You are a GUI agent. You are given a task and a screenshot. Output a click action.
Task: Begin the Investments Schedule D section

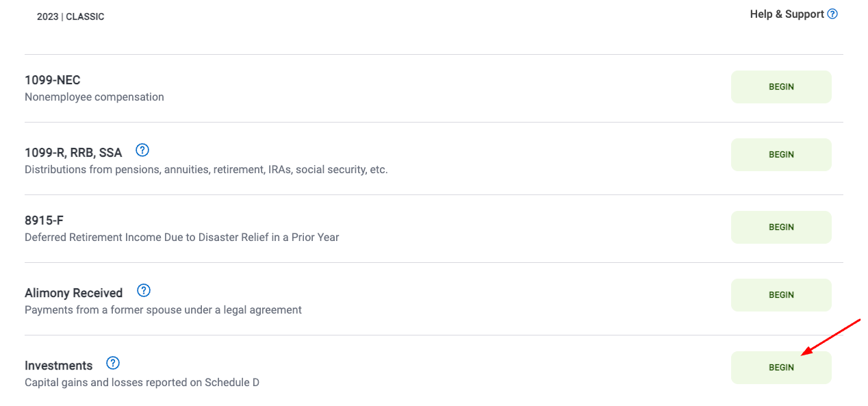point(781,368)
